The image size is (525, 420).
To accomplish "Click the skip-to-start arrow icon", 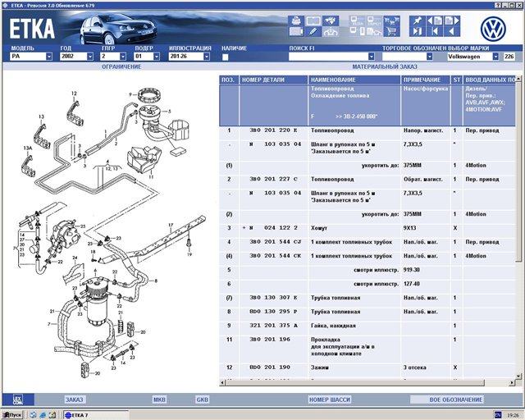I will point(435,32).
